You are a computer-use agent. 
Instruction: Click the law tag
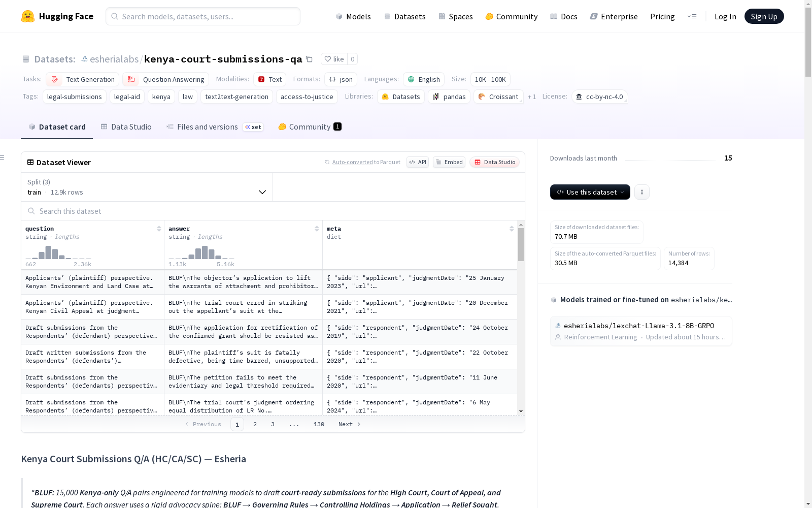click(188, 97)
